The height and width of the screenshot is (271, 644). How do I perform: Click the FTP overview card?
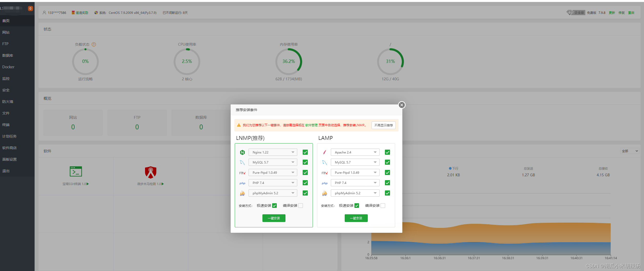137,123
